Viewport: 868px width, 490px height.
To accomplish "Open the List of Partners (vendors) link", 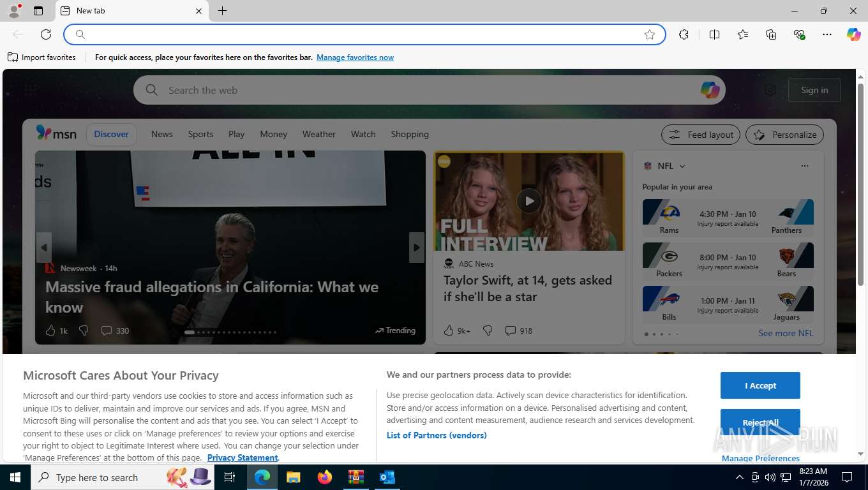I will pos(437,435).
